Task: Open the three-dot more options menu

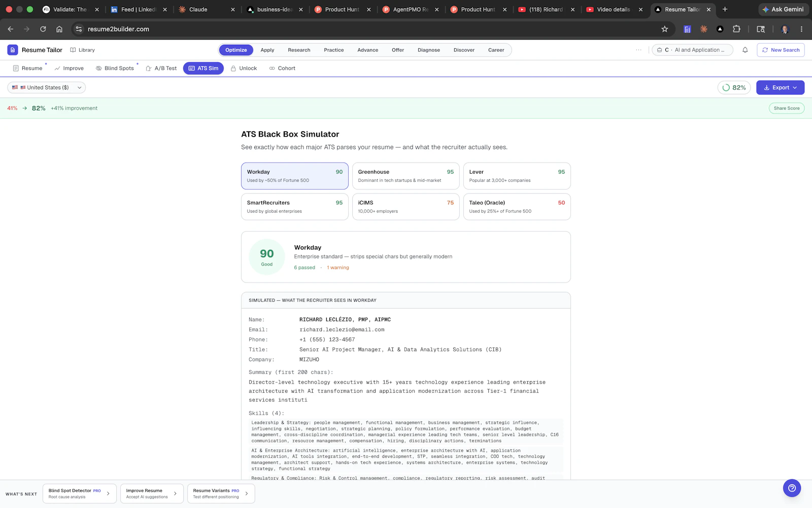Action: click(x=638, y=50)
